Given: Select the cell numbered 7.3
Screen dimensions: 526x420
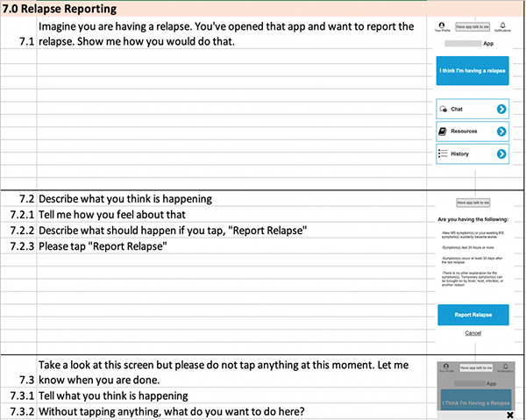Looking at the screenshot, I should tap(18, 372).
